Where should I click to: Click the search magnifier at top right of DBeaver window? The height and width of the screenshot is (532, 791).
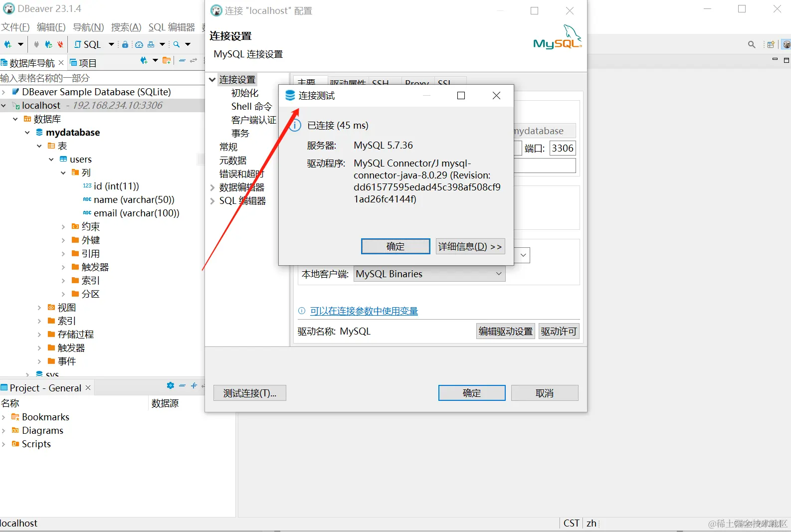(752, 45)
